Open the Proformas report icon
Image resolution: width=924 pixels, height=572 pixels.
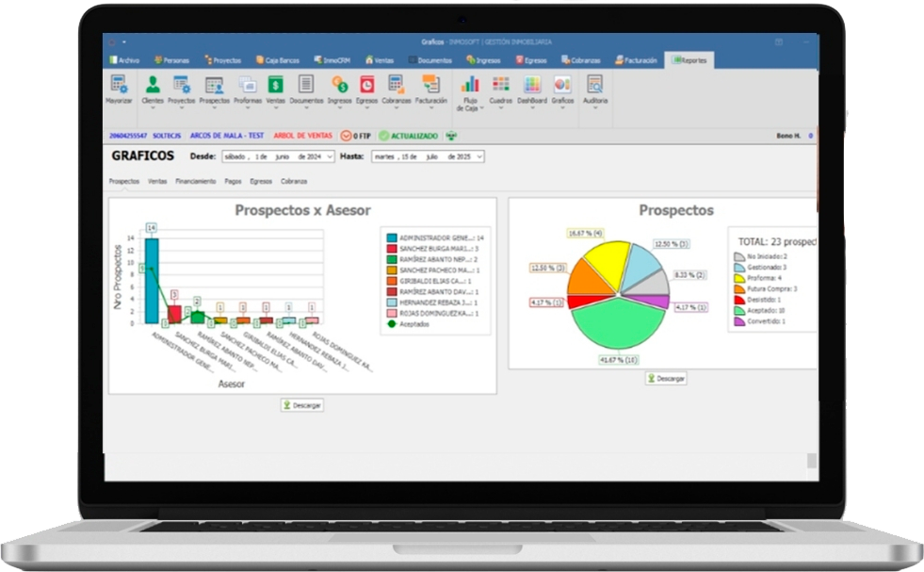coord(248,85)
